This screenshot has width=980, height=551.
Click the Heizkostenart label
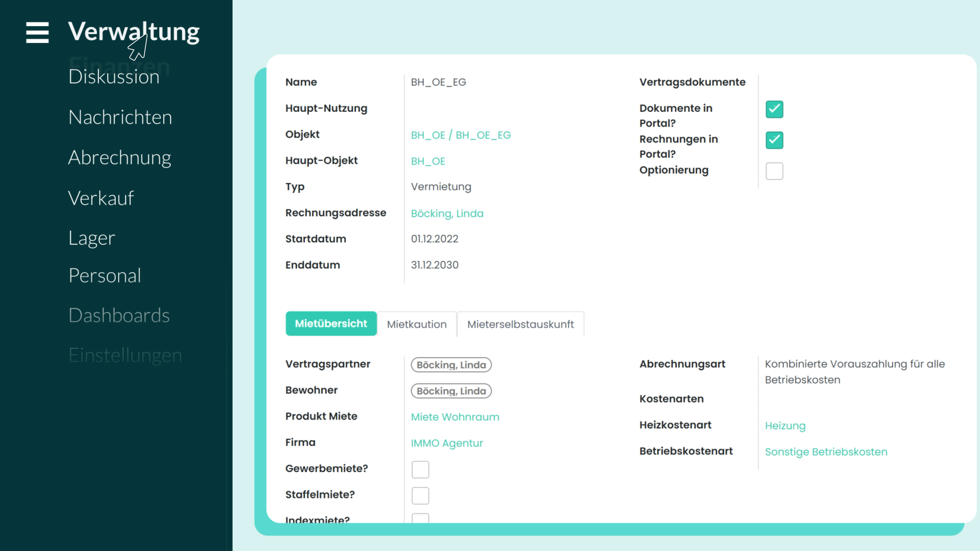675,425
